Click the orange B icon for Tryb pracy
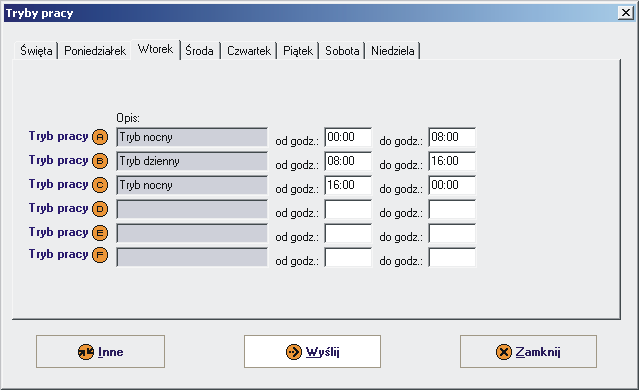 click(100, 161)
